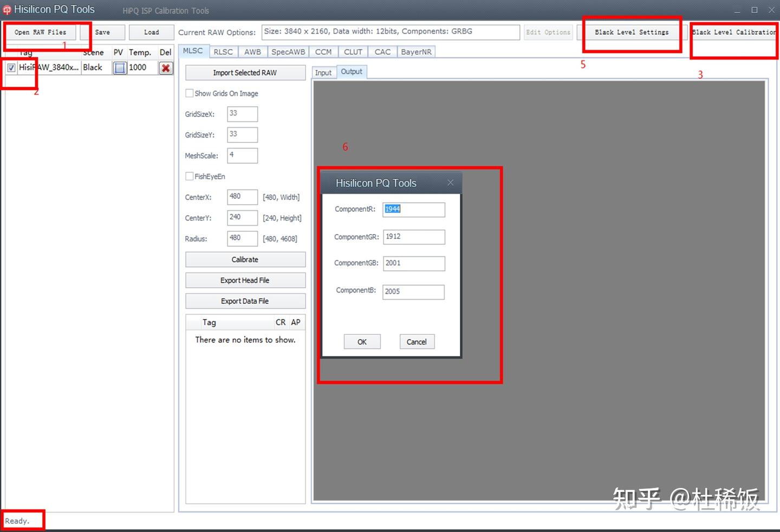Close the Hisilicon PQ Tools dialog

pos(450,183)
